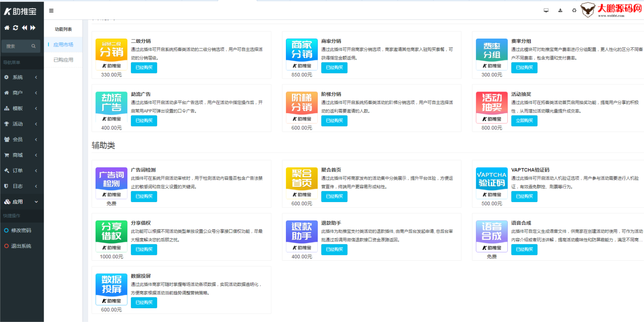The width and height of the screenshot is (644, 322).
Task: Click the refresh icon next to the home icon
Action: 15,27
